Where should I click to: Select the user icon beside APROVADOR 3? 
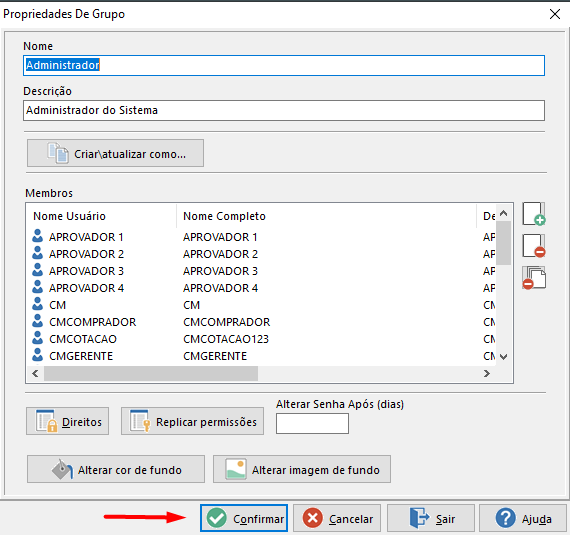(37, 270)
